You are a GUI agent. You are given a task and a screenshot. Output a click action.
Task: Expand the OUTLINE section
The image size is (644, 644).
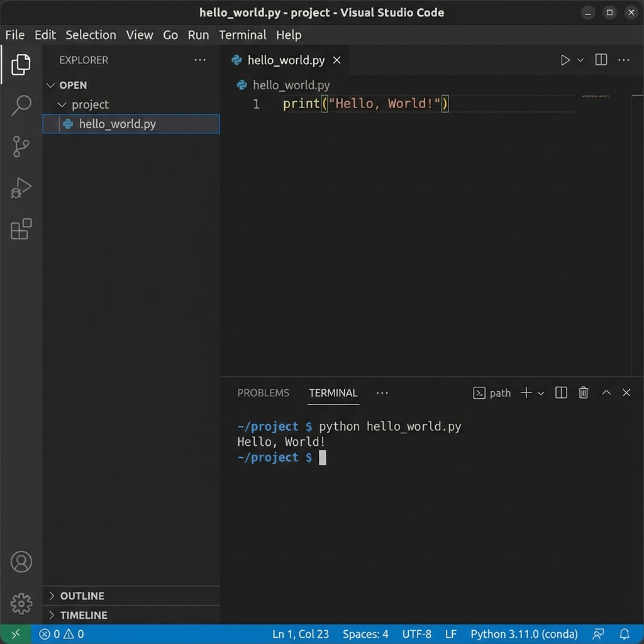(x=82, y=596)
